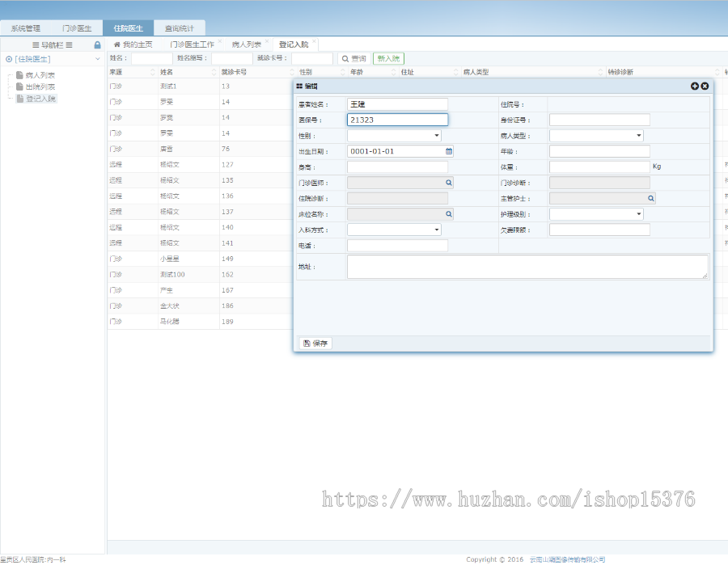Click the 身份证号 input field
Viewport: 728px width, 565px height.
coord(599,120)
